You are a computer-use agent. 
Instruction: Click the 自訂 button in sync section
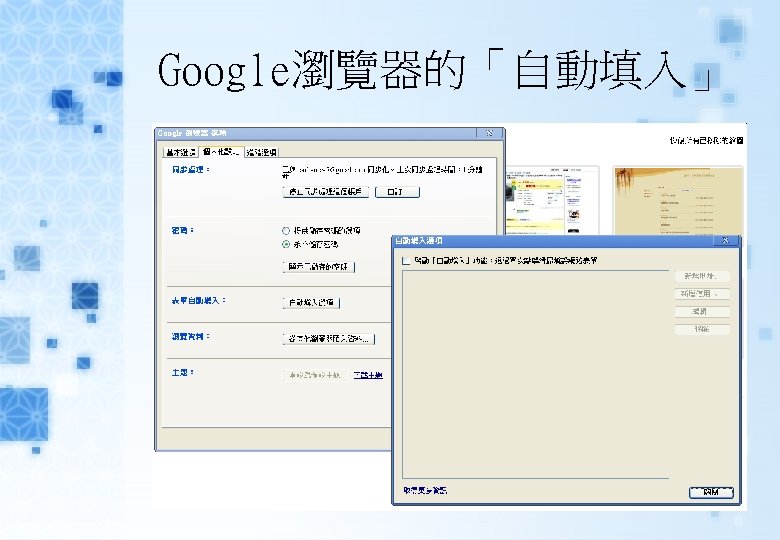click(x=397, y=192)
